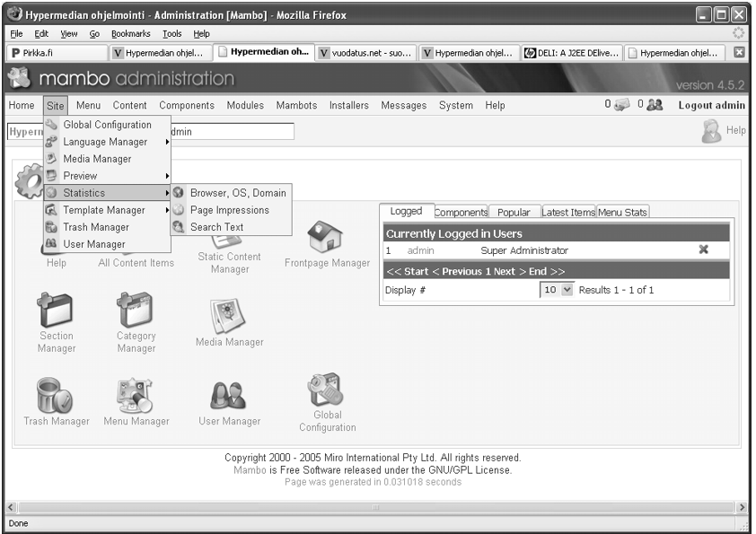Viewport: 756px width, 534px height.
Task: Switch to the Menu Stats tab
Action: 622,212
